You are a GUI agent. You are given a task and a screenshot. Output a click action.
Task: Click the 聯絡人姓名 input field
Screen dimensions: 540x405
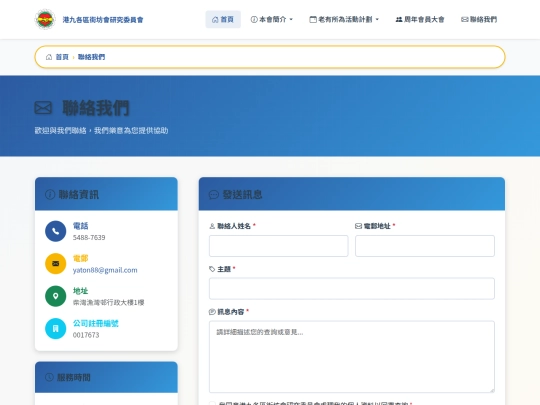(x=279, y=246)
